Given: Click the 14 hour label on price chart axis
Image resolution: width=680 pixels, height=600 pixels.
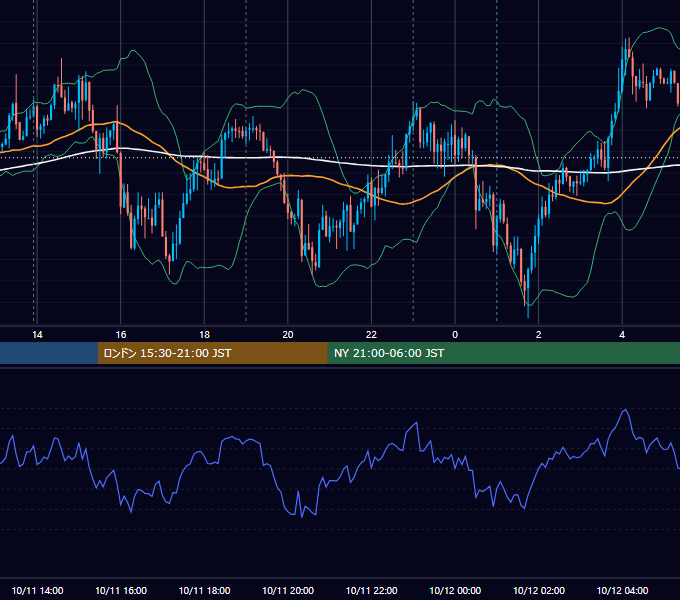Looking at the screenshot, I should [37, 335].
